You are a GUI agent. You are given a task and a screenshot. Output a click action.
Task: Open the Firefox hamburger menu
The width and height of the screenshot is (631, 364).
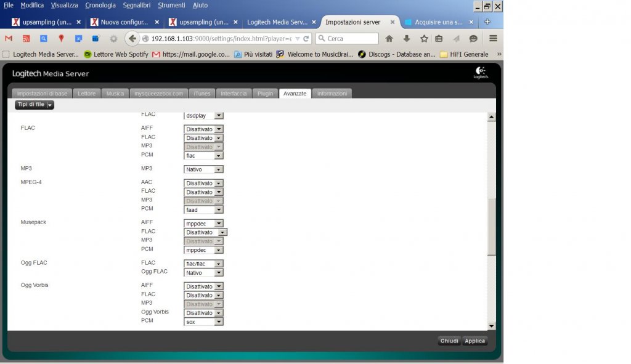[493, 39]
